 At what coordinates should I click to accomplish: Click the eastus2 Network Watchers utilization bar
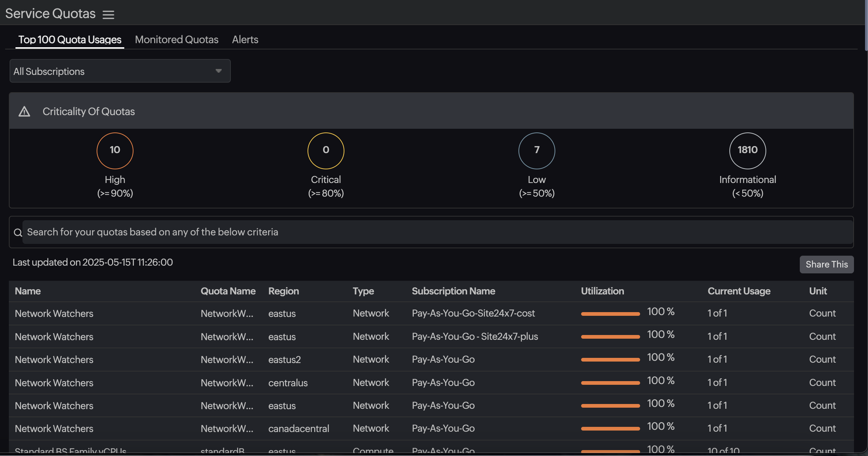pyautogui.click(x=610, y=360)
